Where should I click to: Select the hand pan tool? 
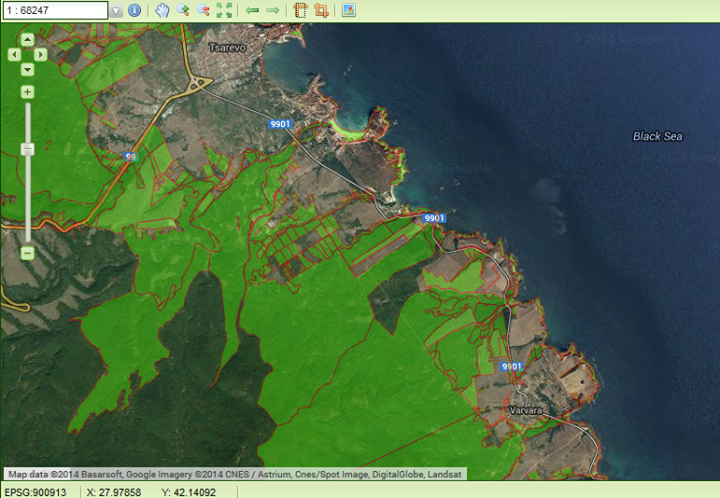coord(162,10)
